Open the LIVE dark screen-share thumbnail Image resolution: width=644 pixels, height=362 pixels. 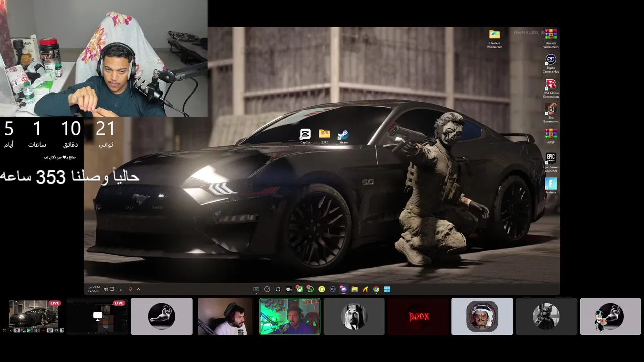point(98,316)
